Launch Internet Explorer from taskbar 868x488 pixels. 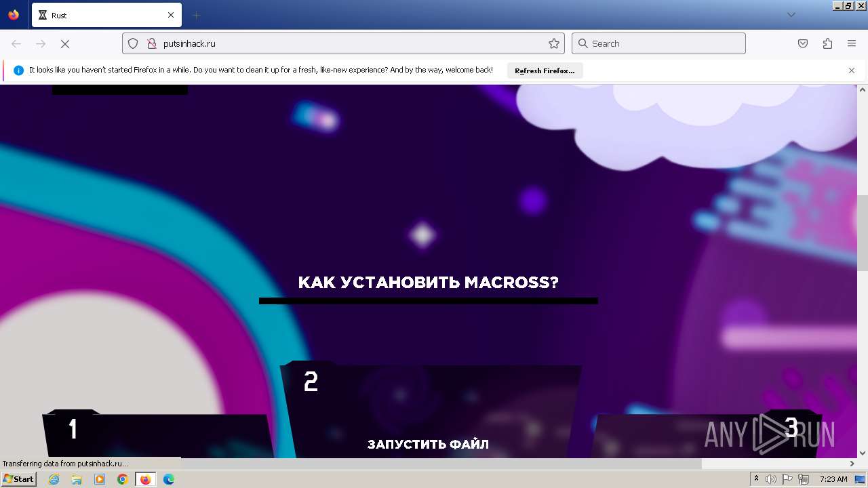pyautogui.click(x=54, y=479)
